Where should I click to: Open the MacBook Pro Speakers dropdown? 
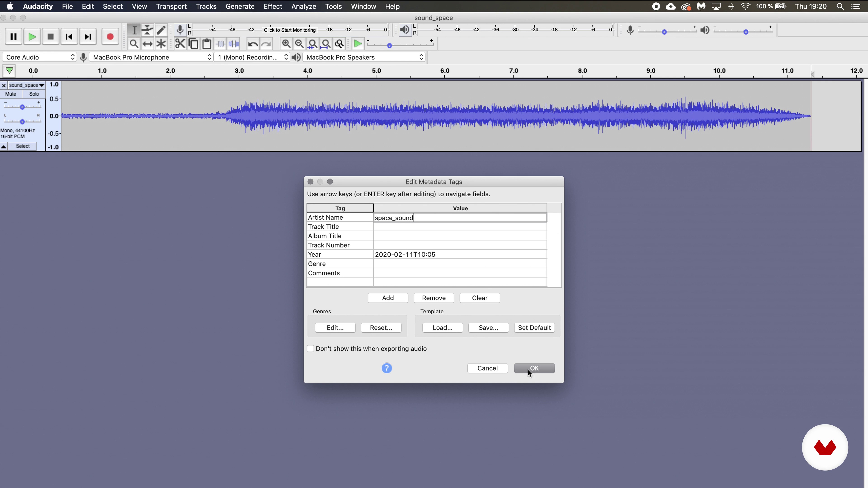click(364, 57)
